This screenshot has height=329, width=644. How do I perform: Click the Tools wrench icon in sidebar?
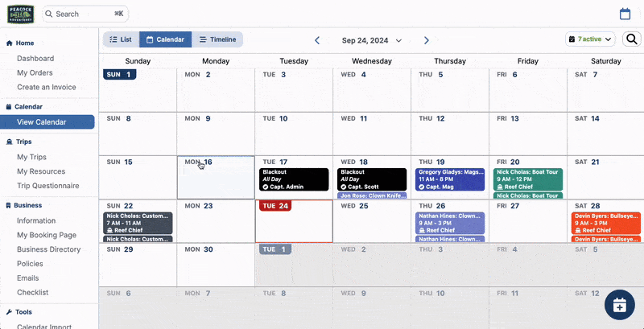(x=9, y=312)
